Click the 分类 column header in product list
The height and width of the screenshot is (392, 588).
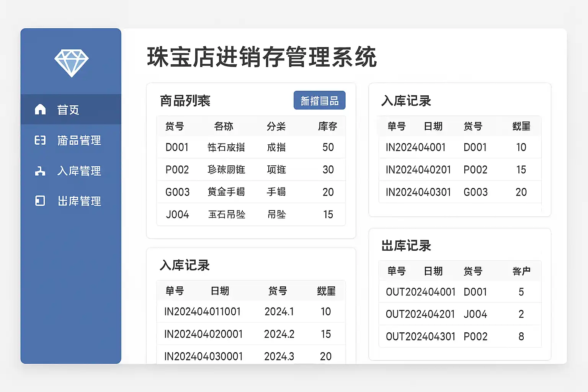(x=276, y=126)
